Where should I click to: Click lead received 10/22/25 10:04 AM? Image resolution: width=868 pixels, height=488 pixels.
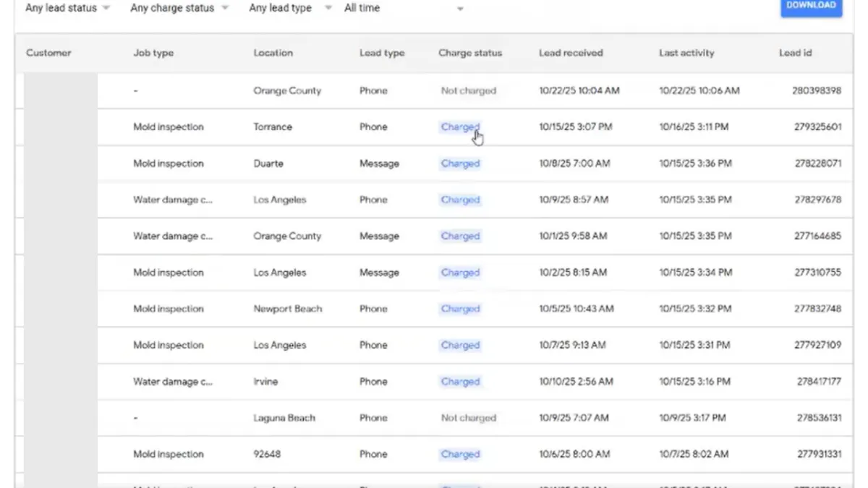[579, 91]
